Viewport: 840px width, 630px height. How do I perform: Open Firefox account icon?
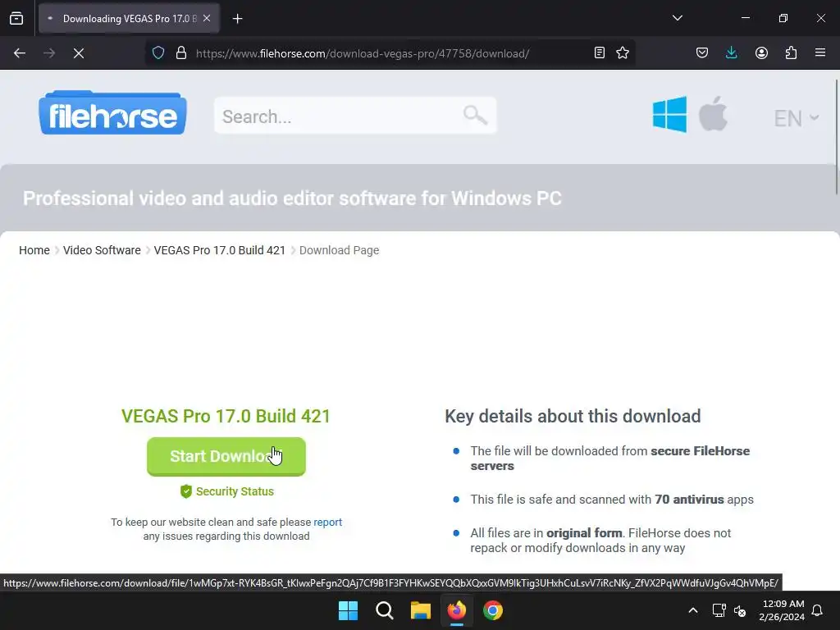tap(761, 52)
